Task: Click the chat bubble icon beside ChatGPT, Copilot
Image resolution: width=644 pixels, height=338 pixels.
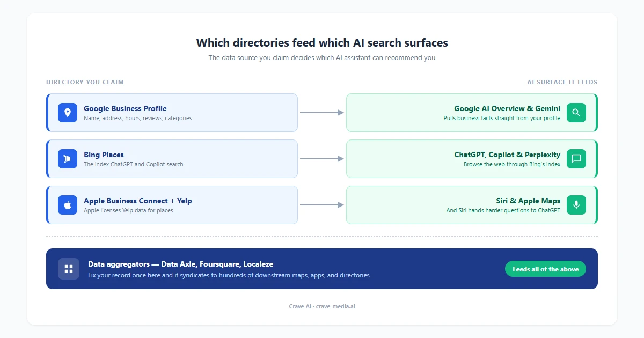Action: [576, 159]
